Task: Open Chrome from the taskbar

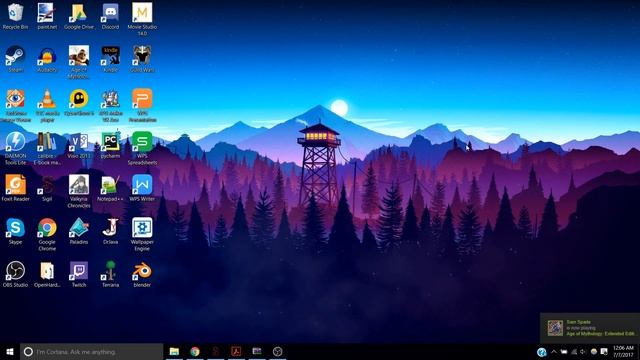Action: click(195, 351)
